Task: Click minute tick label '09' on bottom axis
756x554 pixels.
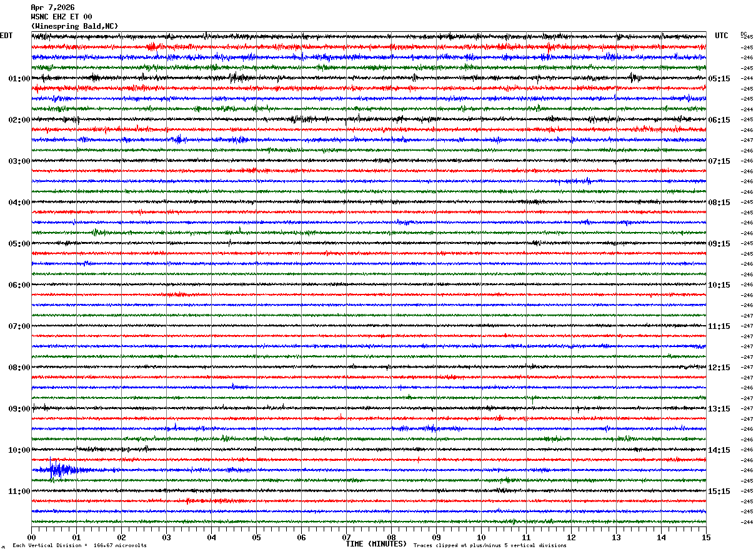Action: click(x=436, y=537)
